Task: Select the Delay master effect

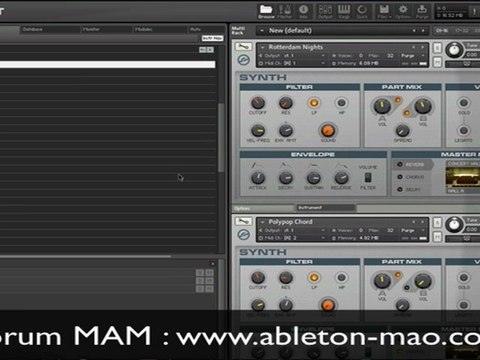Action: coord(409,189)
